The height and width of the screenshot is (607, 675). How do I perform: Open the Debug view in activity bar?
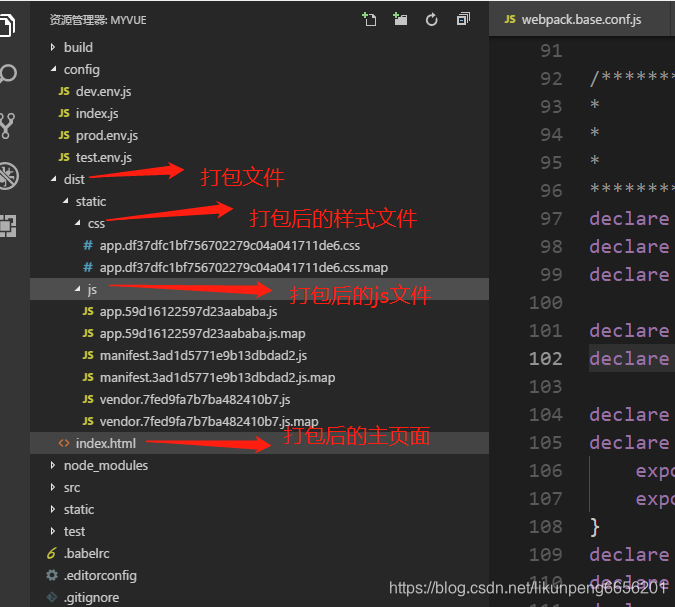coord(9,176)
